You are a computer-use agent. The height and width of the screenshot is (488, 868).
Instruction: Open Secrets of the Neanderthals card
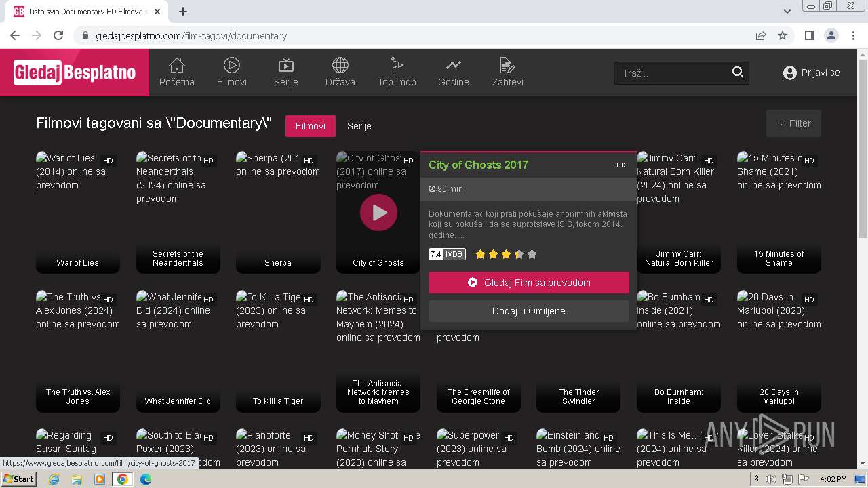178,212
